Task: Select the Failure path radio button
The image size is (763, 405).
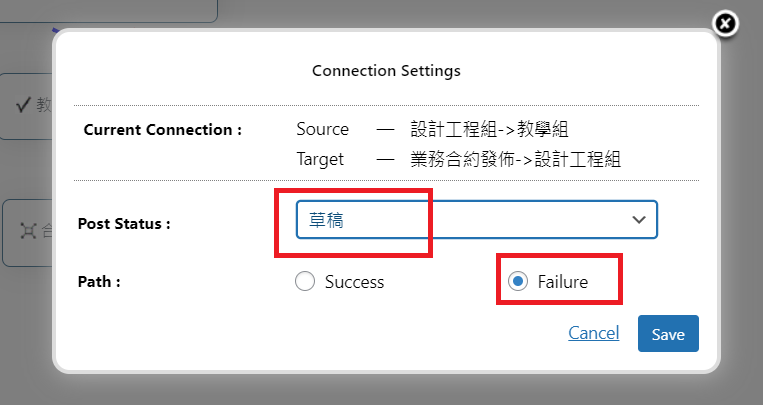Action: [x=517, y=282]
